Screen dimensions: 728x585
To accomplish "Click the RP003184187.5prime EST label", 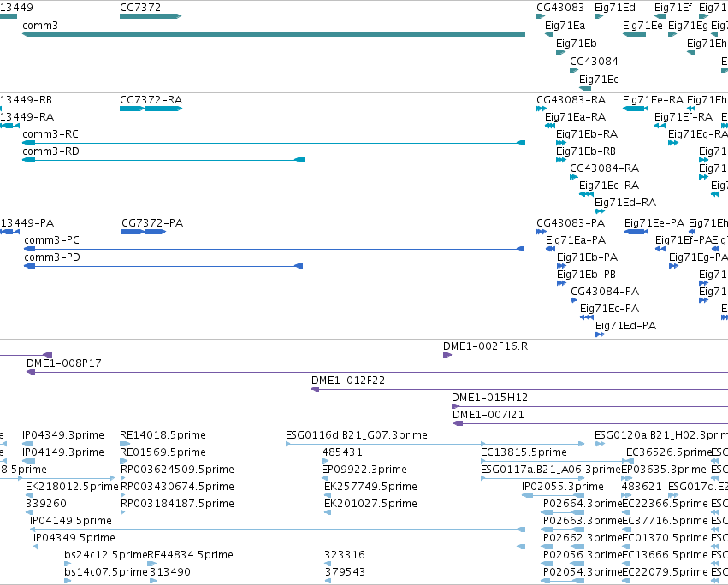I will click(177, 505).
